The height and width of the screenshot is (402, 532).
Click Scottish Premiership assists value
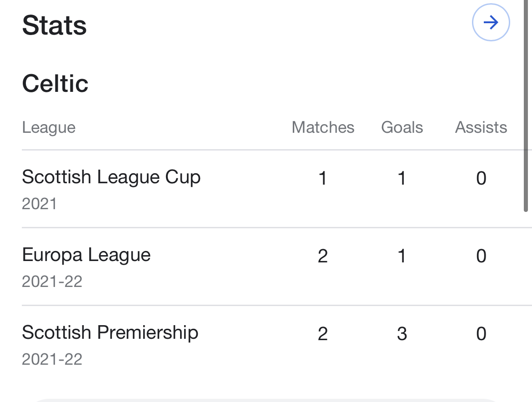[481, 334]
